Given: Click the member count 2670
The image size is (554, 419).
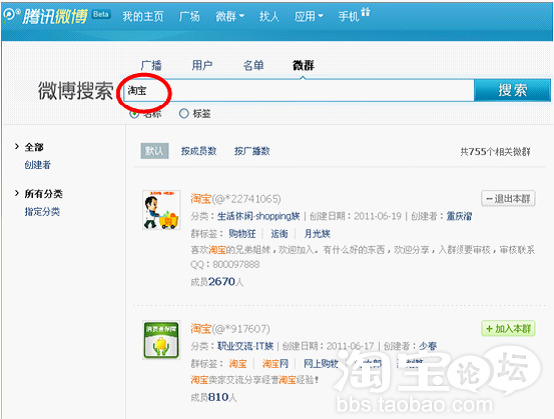Looking at the screenshot, I should pos(222,282).
